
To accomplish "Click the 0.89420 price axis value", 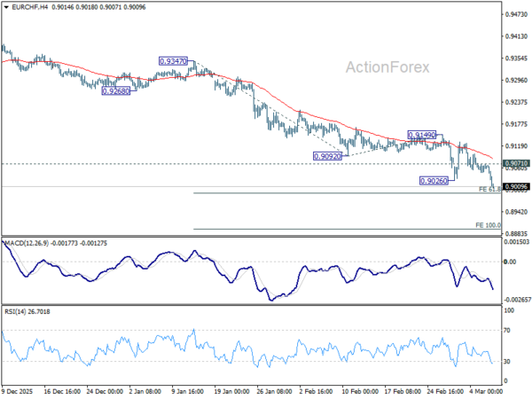I will coord(516,212).
